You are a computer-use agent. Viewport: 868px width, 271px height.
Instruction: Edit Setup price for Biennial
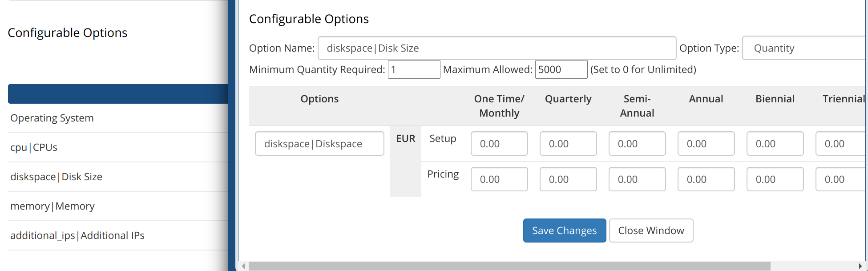click(x=775, y=143)
